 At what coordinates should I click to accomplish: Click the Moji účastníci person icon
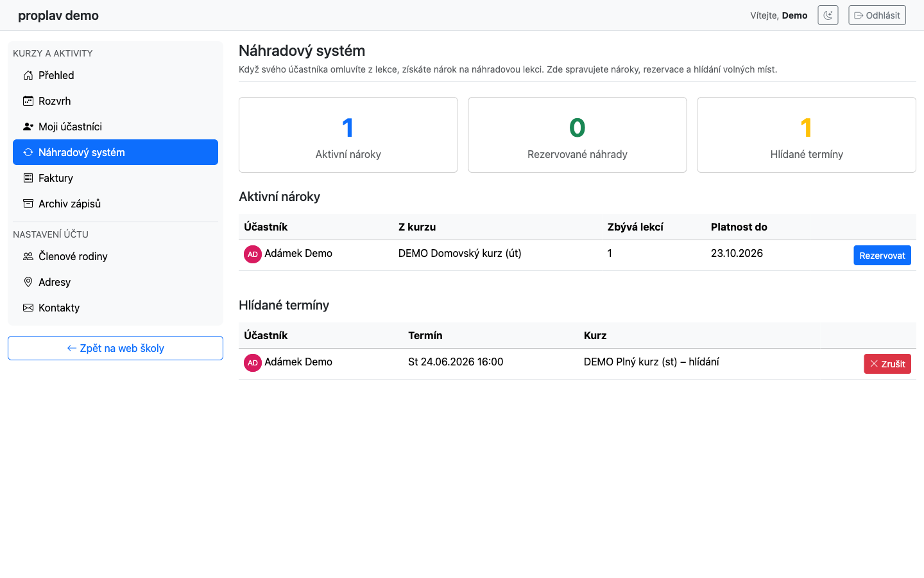(x=28, y=127)
